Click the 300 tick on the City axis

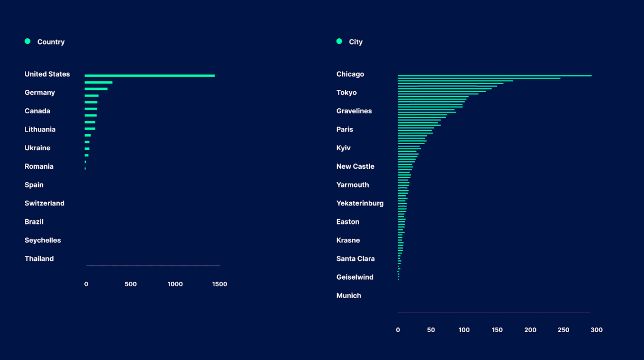click(x=596, y=330)
